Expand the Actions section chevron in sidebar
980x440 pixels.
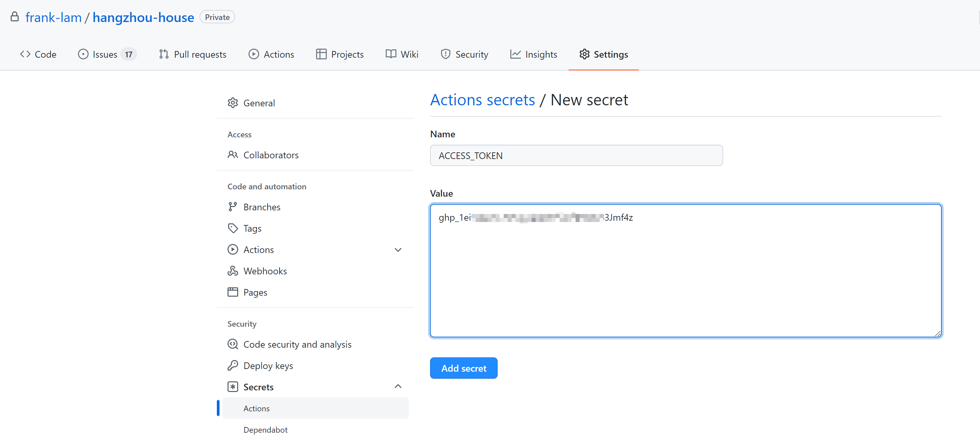(398, 250)
